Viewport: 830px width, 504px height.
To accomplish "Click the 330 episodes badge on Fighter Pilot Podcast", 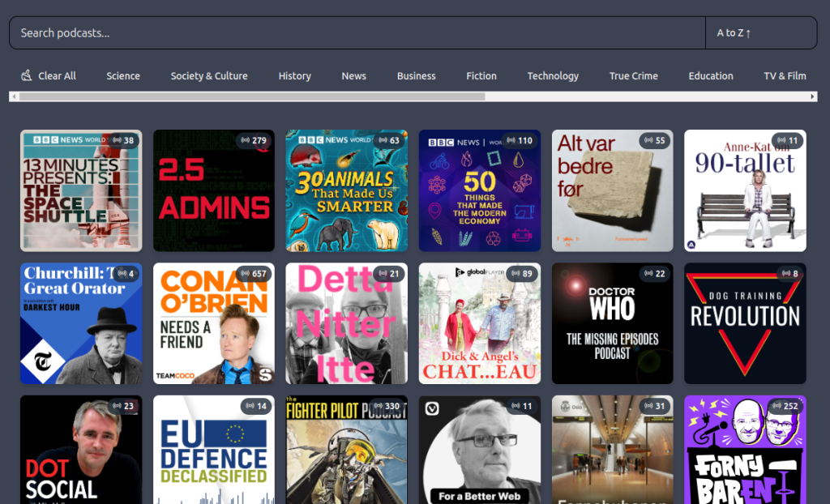I will click(x=385, y=407).
